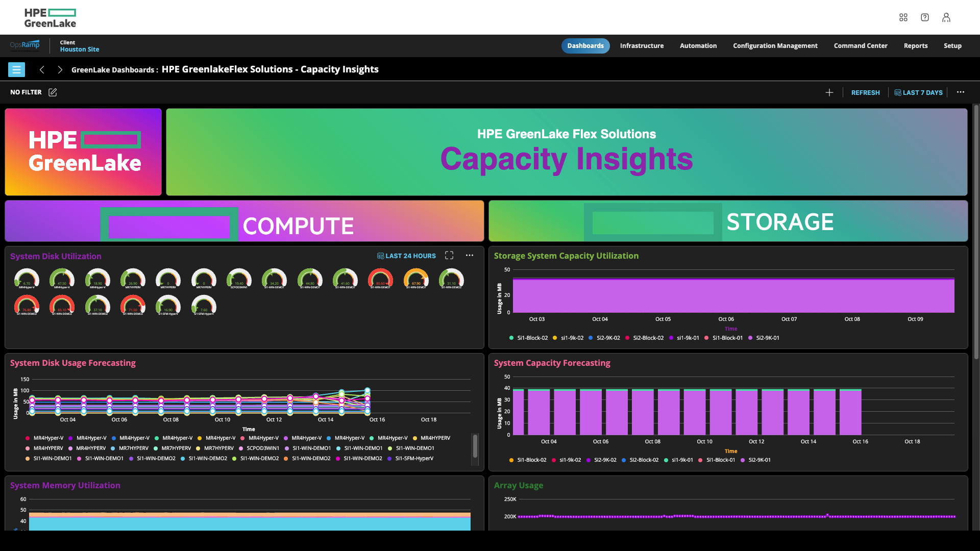Viewport: 980px width, 551px height.
Task: Click the page vertical scrollbar
Action: (x=976, y=232)
